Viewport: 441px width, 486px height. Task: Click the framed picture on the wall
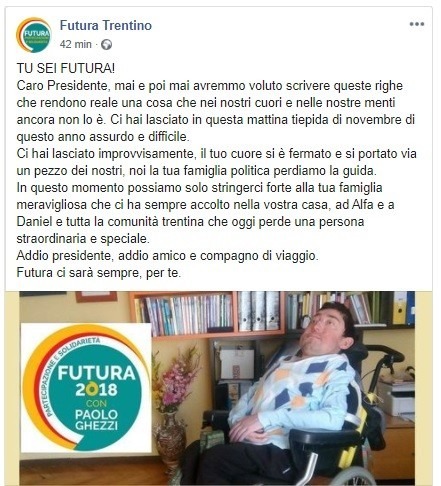coord(96,297)
